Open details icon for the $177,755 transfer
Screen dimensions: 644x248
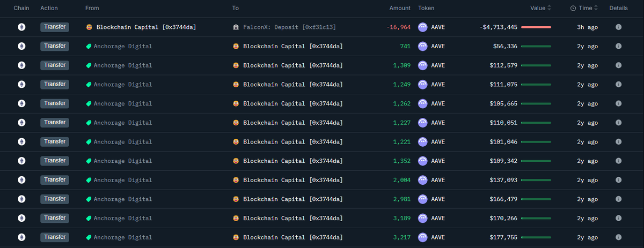coord(618,237)
